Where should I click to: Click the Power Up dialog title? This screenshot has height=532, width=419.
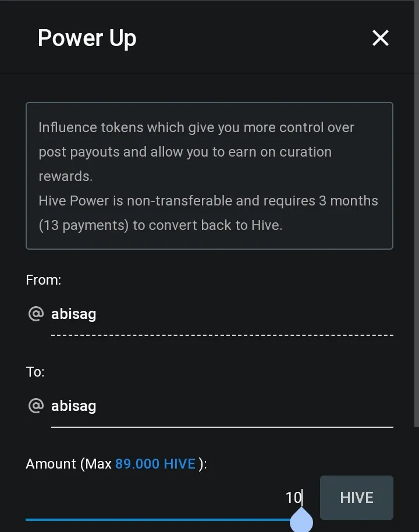tap(87, 38)
